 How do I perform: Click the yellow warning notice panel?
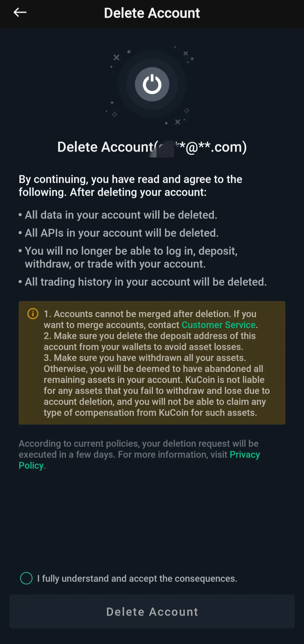(152, 363)
